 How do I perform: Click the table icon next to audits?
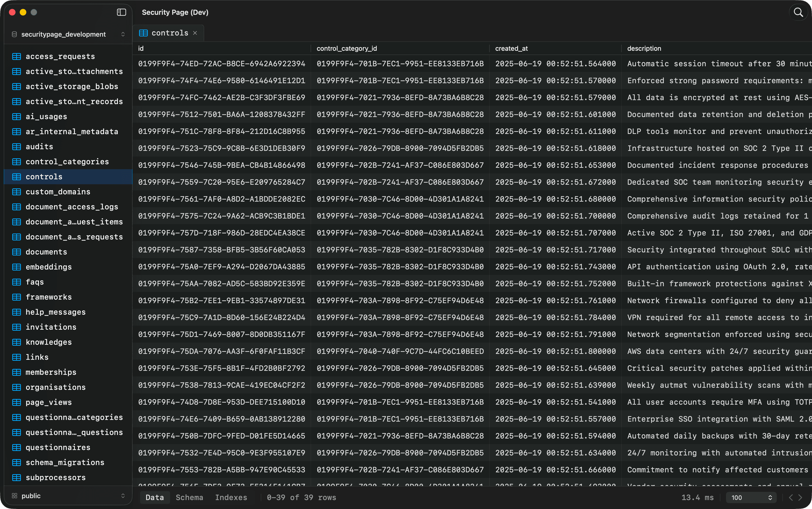tap(16, 146)
